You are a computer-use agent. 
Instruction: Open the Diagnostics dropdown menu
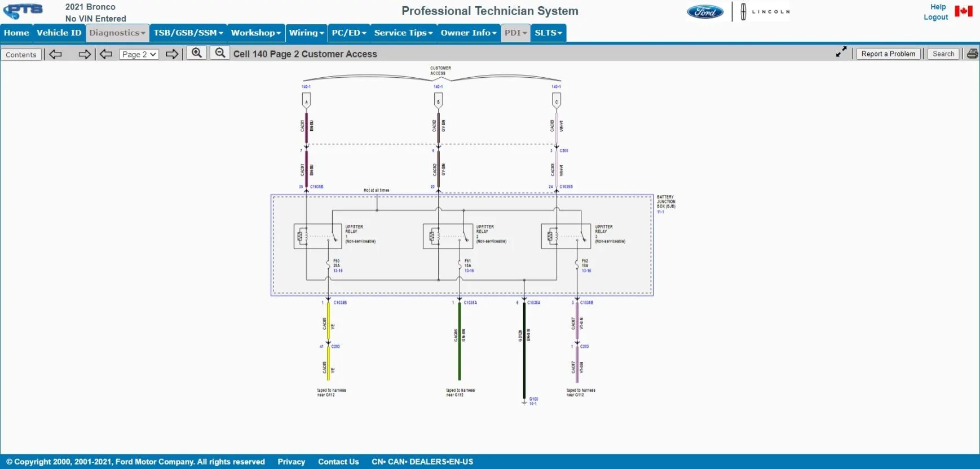[117, 33]
